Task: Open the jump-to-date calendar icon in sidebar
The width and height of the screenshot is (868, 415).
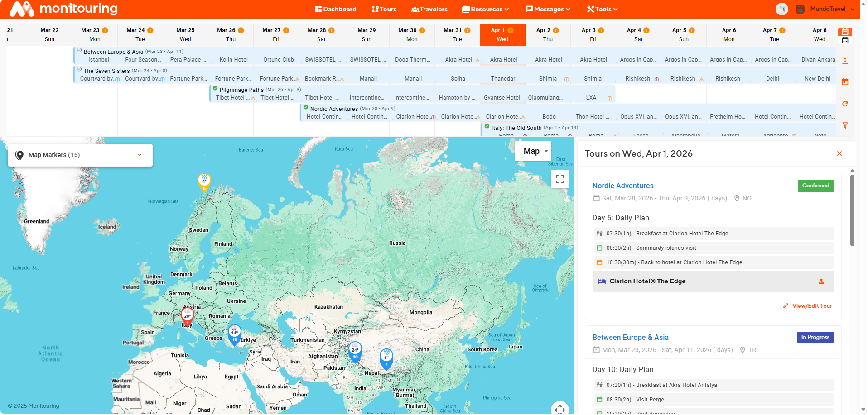Action: pos(845,82)
